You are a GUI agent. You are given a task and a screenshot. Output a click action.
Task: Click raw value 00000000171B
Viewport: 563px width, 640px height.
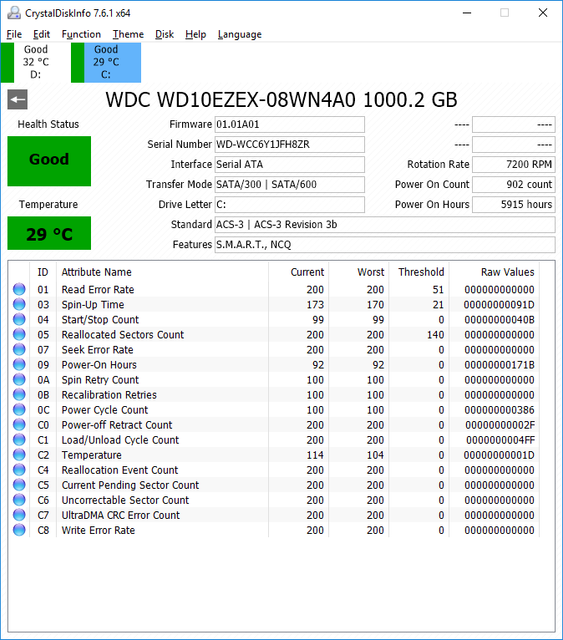coord(499,365)
